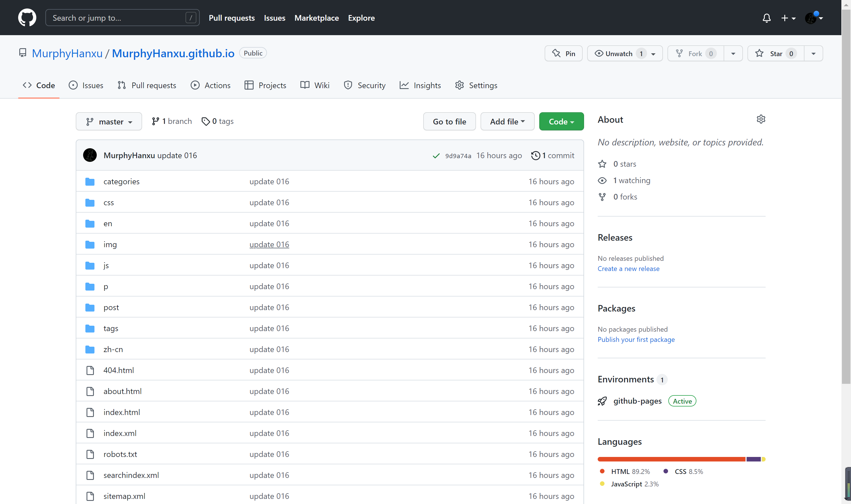The image size is (851, 504).
Task: Fork this repository
Action: click(x=695, y=53)
